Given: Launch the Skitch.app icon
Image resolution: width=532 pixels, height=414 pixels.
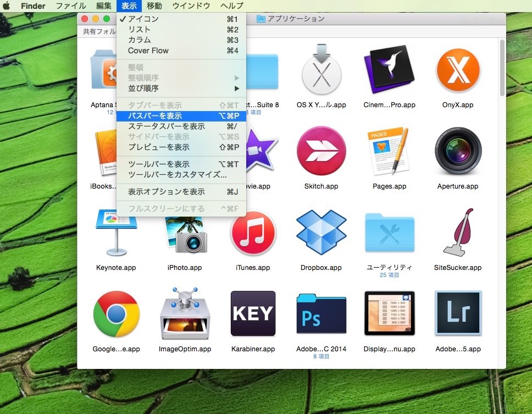Looking at the screenshot, I should pos(321,151).
